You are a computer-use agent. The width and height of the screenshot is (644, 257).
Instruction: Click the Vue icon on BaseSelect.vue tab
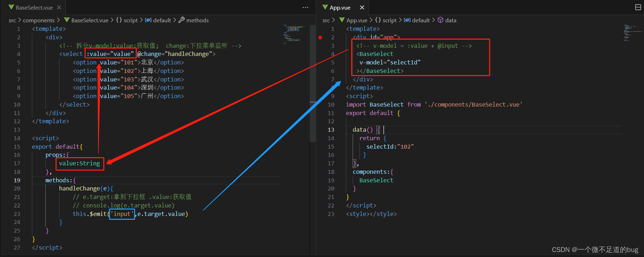(11, 7)
